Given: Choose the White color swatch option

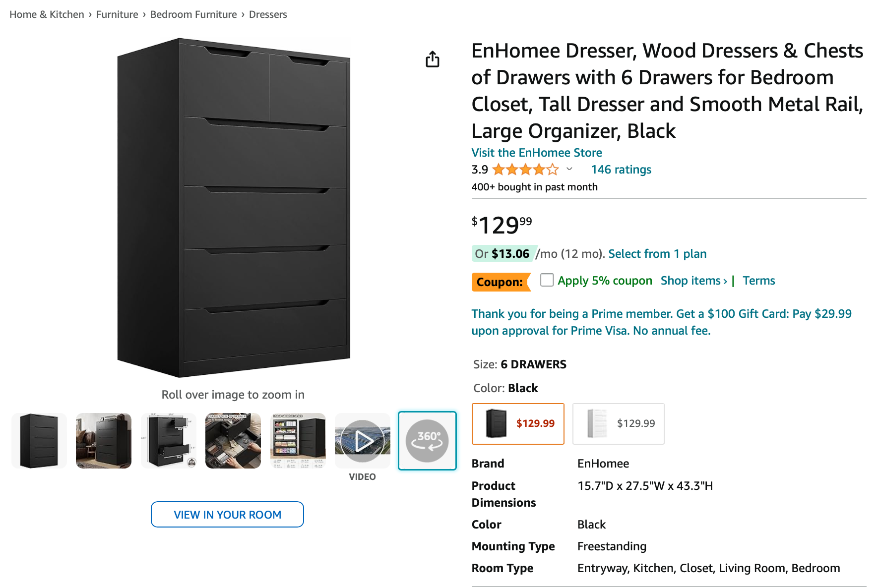Looking at the screenshot, I should pos(619,424).
